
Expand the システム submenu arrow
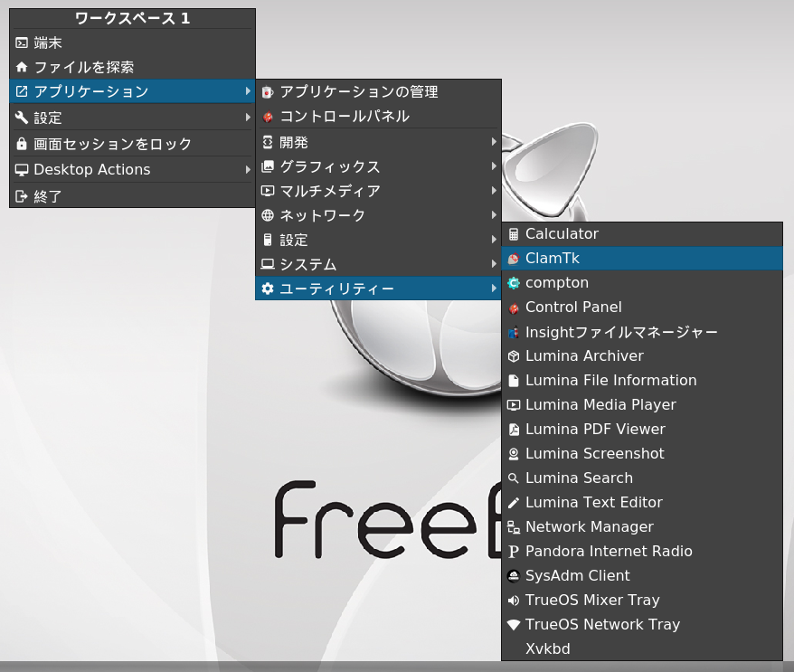(494, 264)
